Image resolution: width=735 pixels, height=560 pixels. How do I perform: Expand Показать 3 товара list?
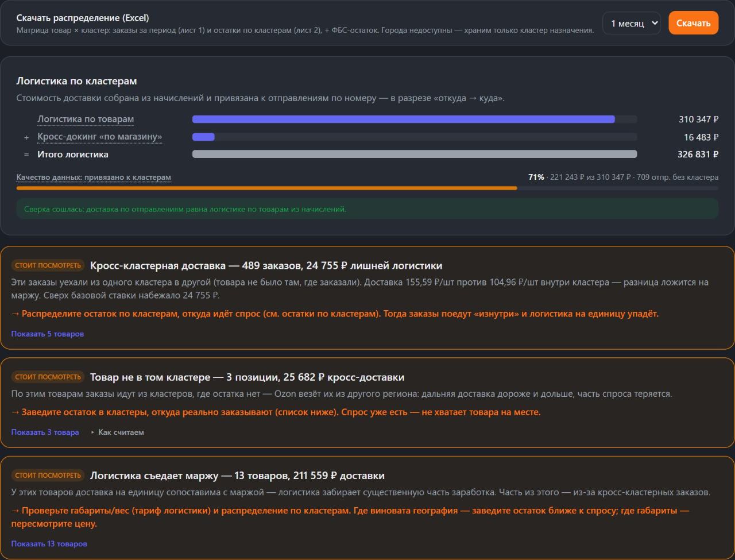point(45,432)
